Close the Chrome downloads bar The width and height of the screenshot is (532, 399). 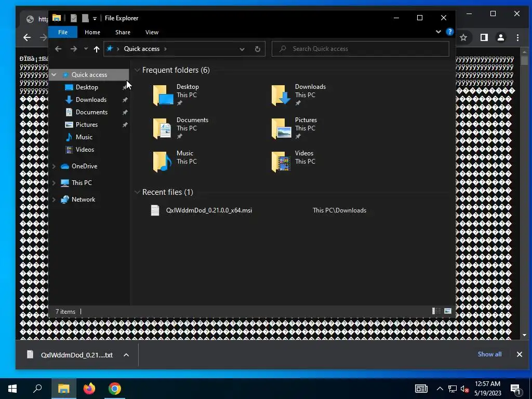[519, 354]
